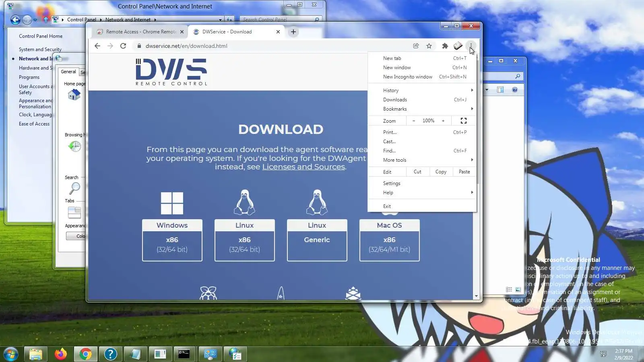Viewport: 644px width, 362px height.
Task: Choose Find from Chrome menu
Action: click(422, 151)
